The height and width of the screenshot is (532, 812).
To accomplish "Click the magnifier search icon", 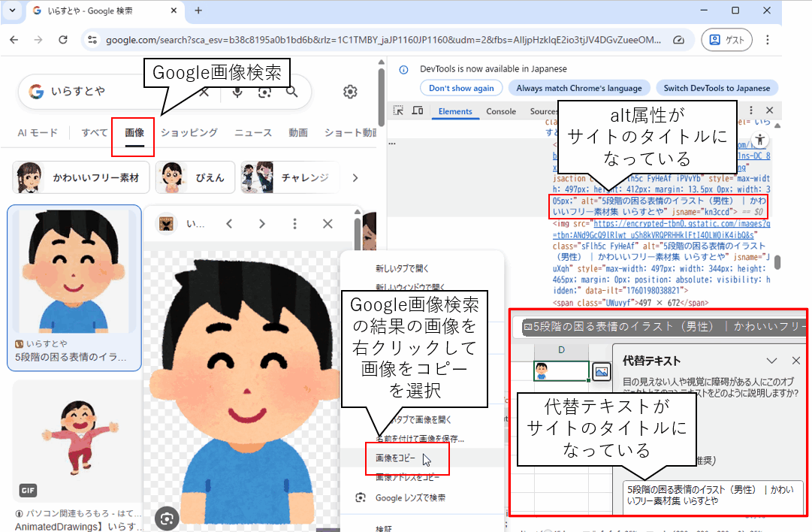I will (x=292, y=92).
